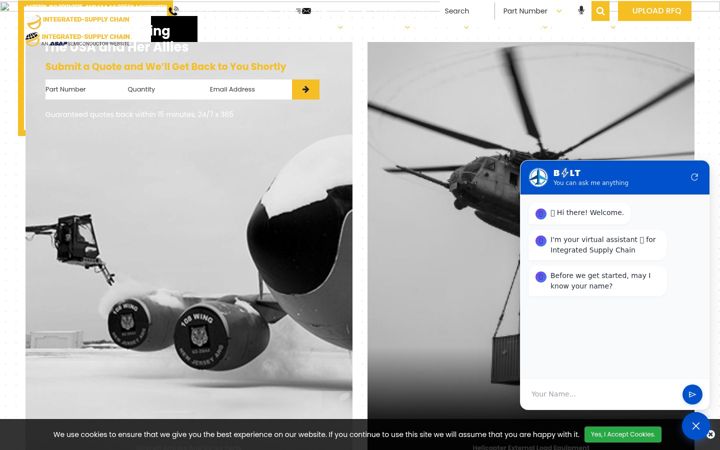The height and width of the screenshot is (450, 720).
Task: Click the email envelope icon in header
Action: point(306,11)
